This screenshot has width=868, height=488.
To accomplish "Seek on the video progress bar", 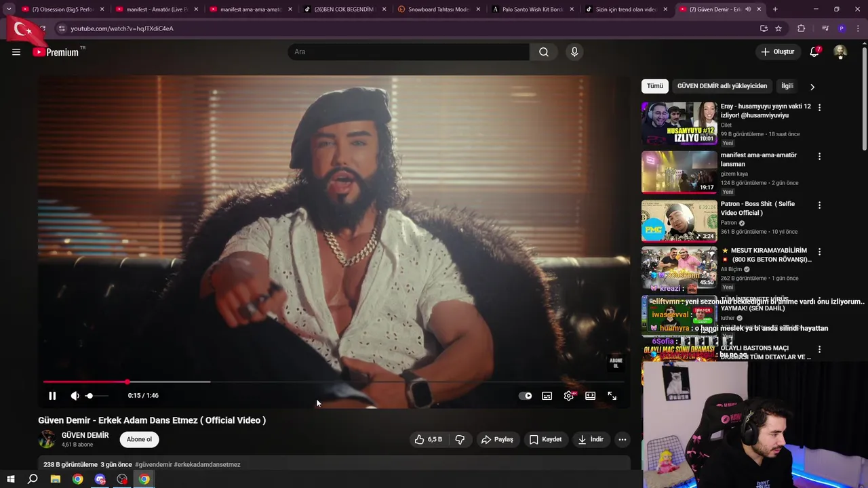I will tap(332, 382).
